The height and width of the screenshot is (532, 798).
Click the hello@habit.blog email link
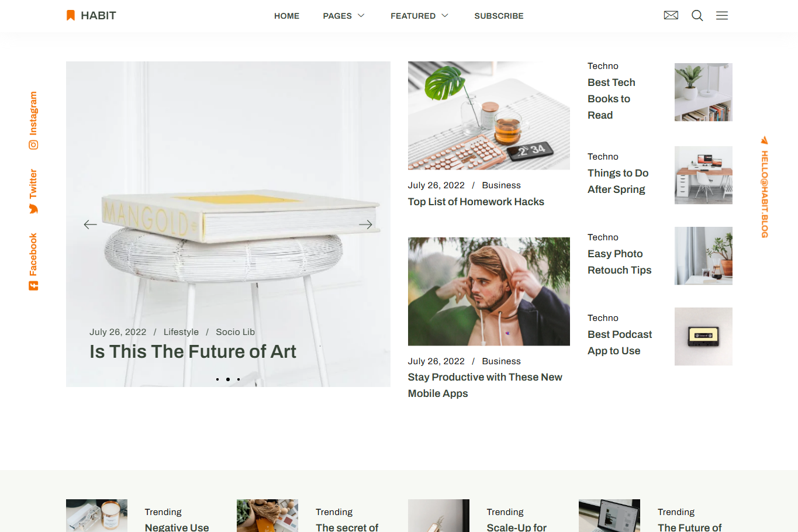pos(764,188)
